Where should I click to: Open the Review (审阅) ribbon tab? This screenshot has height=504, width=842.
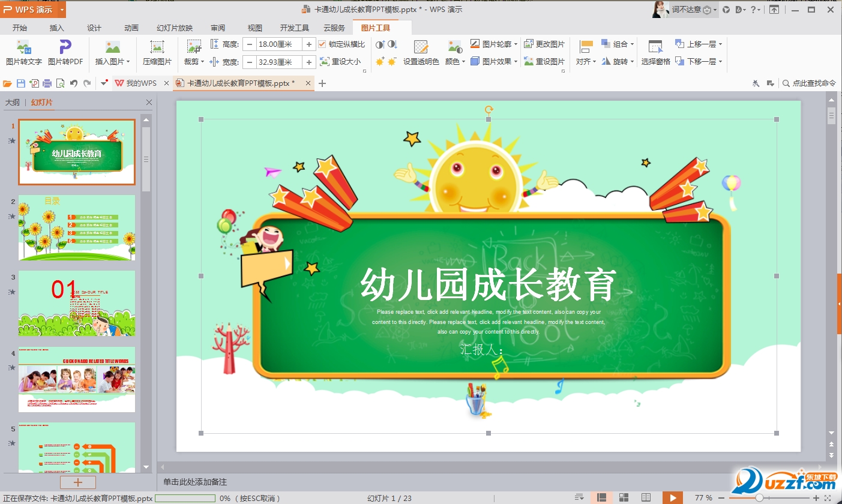[218, 28]
